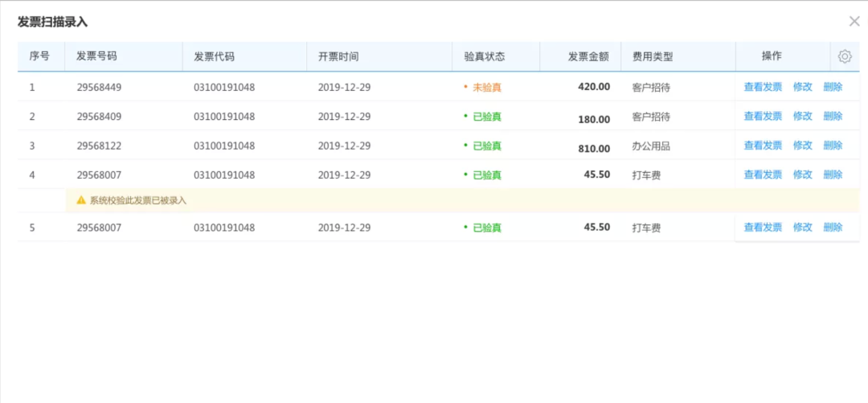Click invoice number 29568007 in row 5
The width and height of the screenshot is (868, 403).
pos(99,228)
